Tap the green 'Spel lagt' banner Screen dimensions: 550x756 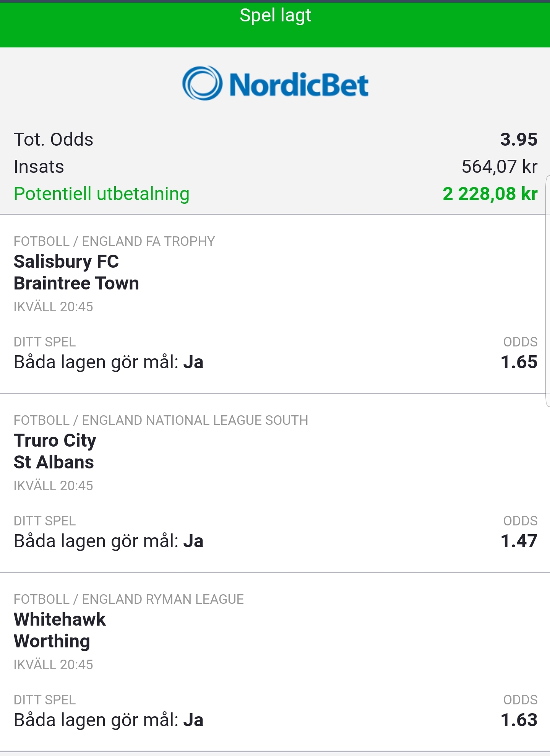click(275, 25)
